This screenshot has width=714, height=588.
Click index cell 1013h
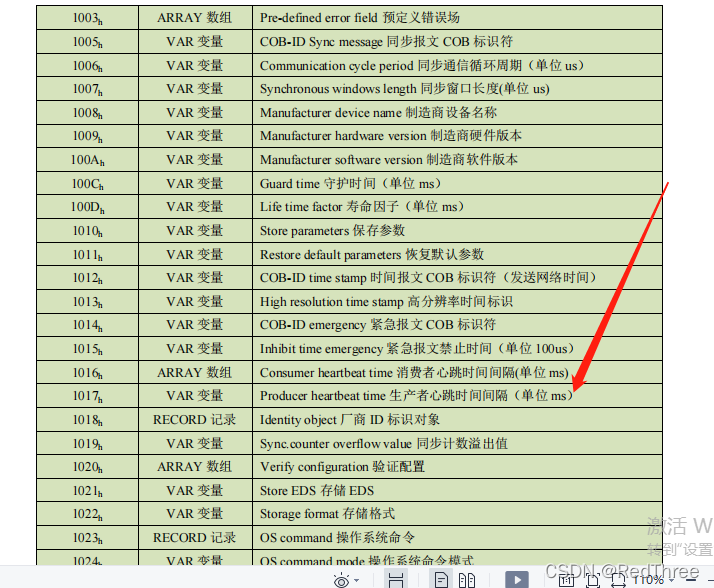tap(87, 302)
